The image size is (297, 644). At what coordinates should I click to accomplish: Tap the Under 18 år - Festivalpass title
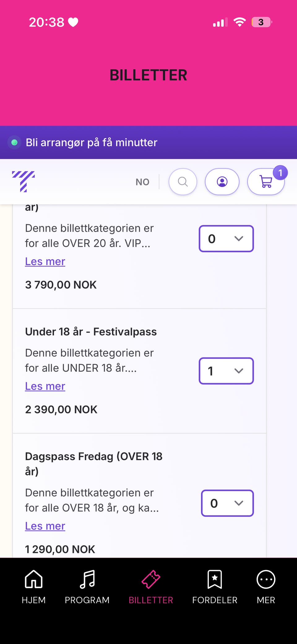(91, 332)
